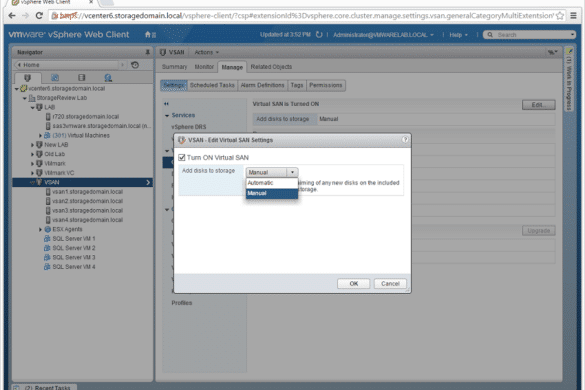Click Cancel in the dialog
Image resolution: width=585 pixels, height=390 pixels.
click(x=390, y=284)
